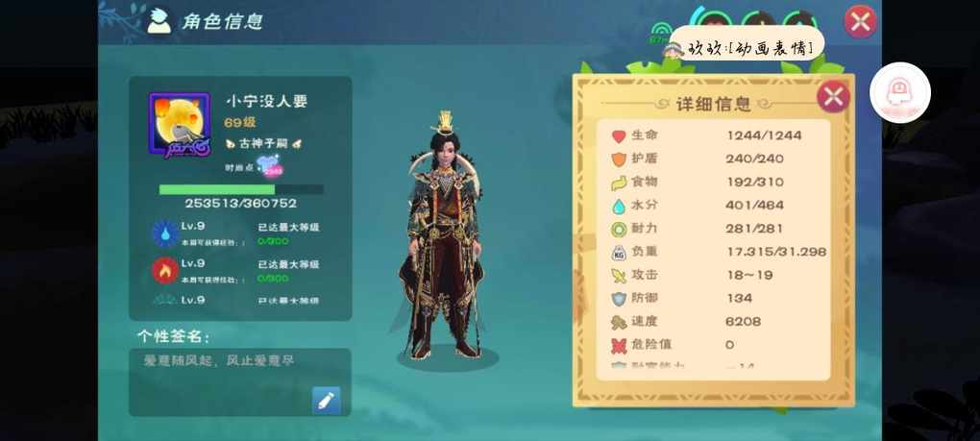Click the player avatar portrait
Image resolution: width=980 pixels, height=441 pixels.
[x=179, y=125]
